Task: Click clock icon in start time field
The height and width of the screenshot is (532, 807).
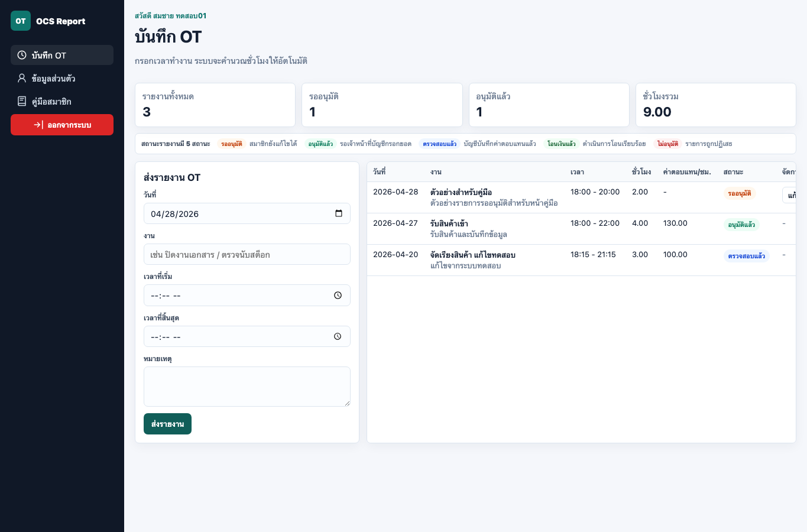Action: point(338,296)
